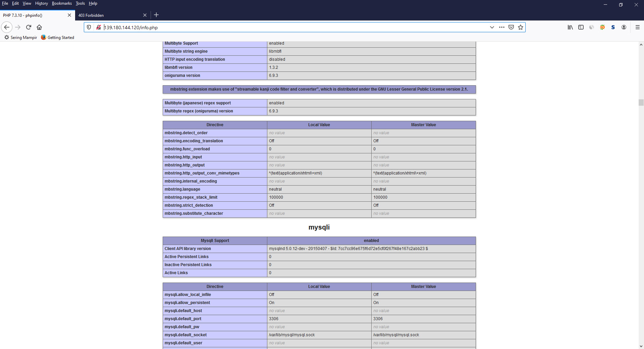Toggle the sidebar view icon
The height and width of the screenshot is (349, 644).
pos(581,27)
